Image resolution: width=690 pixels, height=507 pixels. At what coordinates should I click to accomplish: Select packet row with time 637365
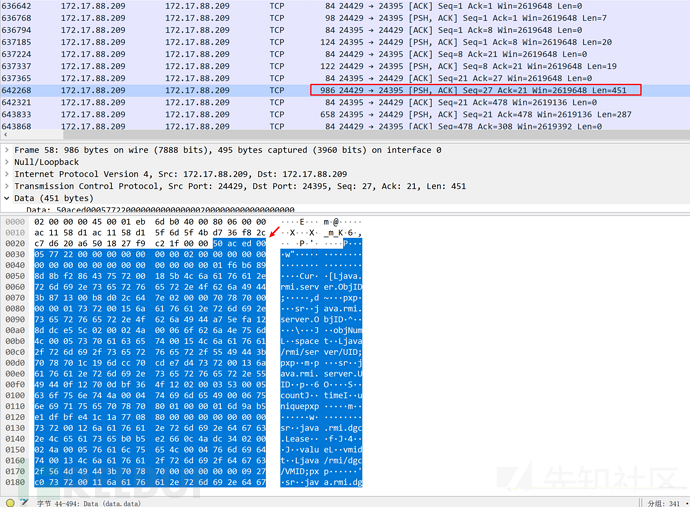tap(345, 78)
